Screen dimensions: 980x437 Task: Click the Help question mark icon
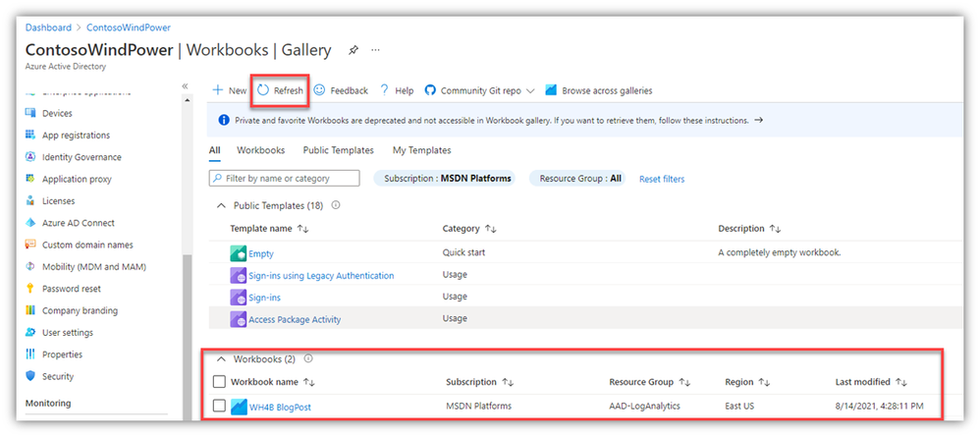point(385,90)
